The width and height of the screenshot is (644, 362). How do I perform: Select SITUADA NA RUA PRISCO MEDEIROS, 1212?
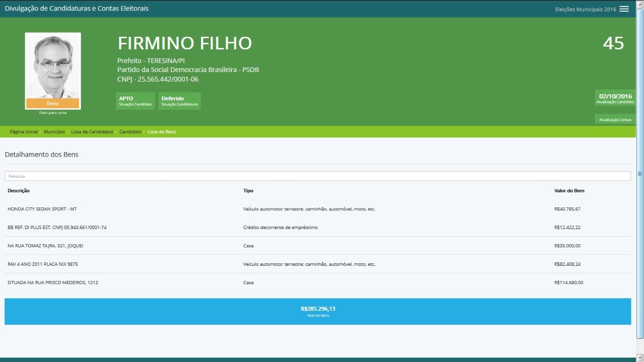click(53, 282)
